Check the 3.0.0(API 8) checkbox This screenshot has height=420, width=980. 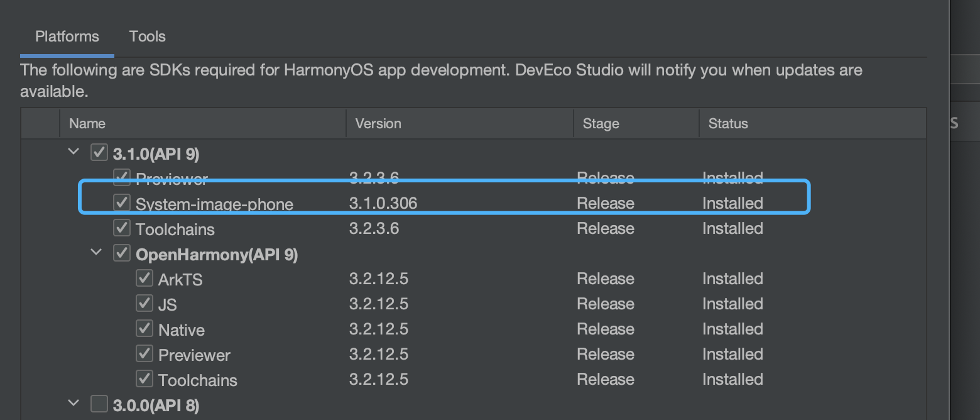point(99,404)
